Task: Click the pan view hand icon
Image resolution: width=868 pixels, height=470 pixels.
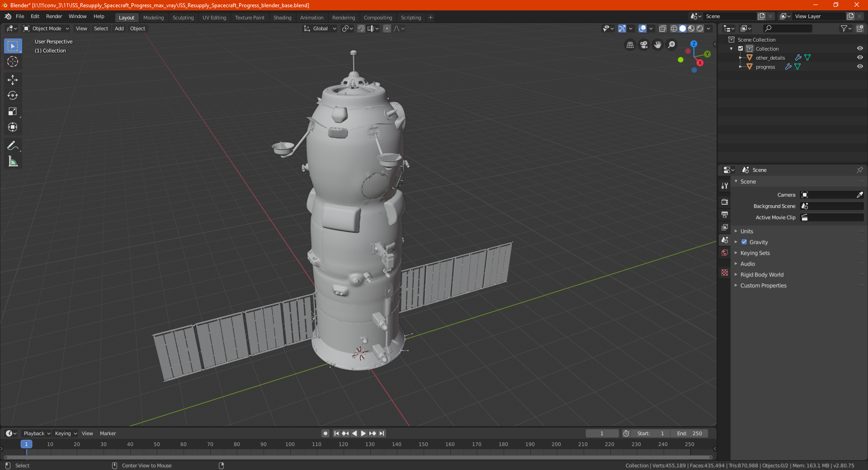Action: coord(658,45)
